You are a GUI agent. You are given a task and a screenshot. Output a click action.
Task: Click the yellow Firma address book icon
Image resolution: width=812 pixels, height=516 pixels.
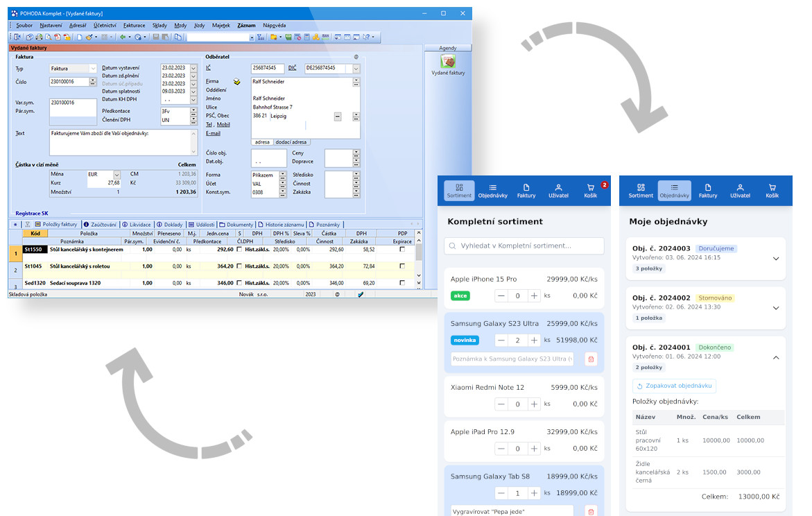coord(237,81)
